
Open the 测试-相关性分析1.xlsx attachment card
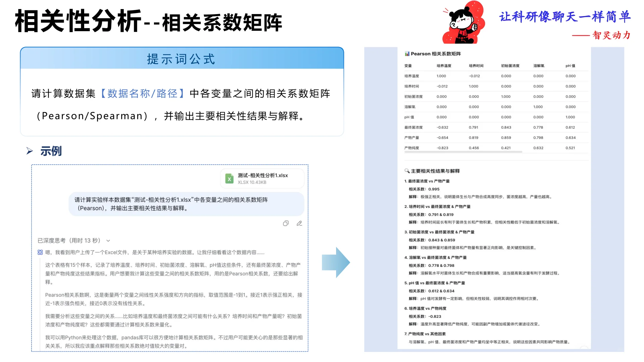262,179
